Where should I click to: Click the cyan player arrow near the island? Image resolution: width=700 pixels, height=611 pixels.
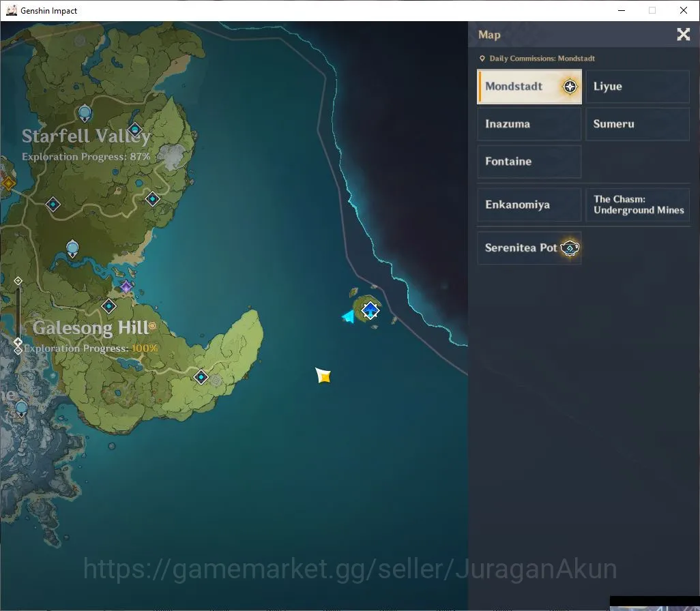click(x=348, y=316)
